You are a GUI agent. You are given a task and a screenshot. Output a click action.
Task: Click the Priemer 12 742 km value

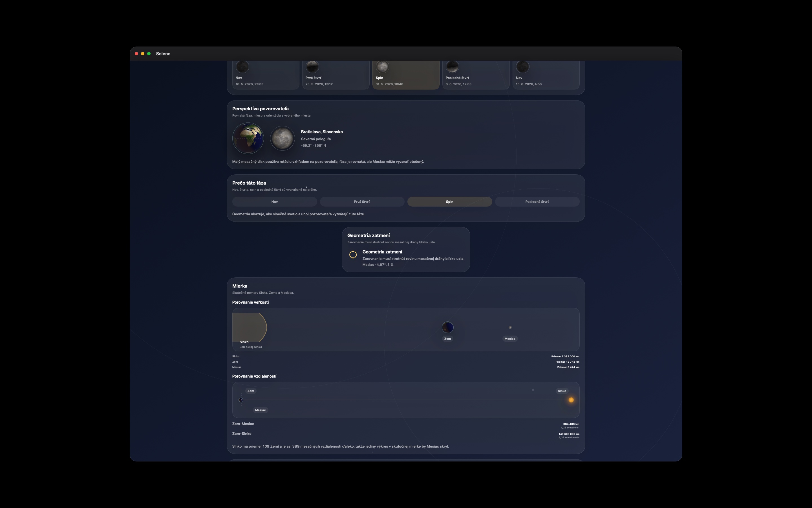[567, 362]
